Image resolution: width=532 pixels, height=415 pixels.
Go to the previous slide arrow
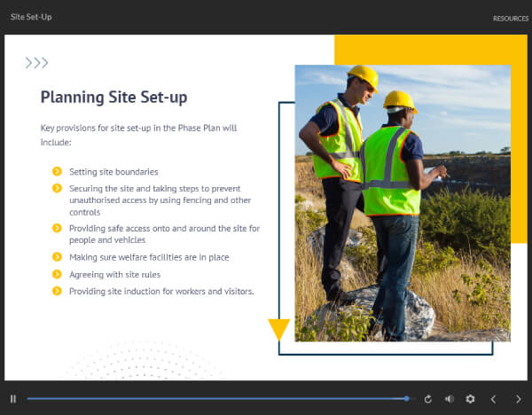click(x=493, y=399)
